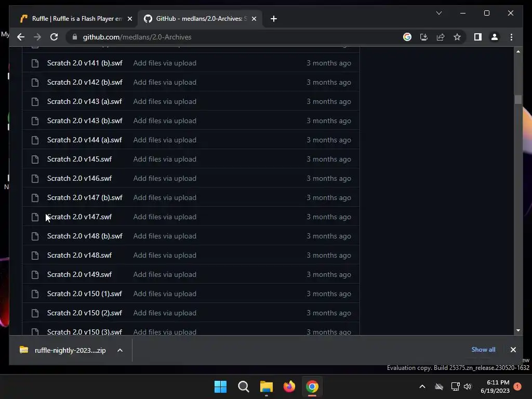Close the Ruffle tab

(x=129, y=19)
